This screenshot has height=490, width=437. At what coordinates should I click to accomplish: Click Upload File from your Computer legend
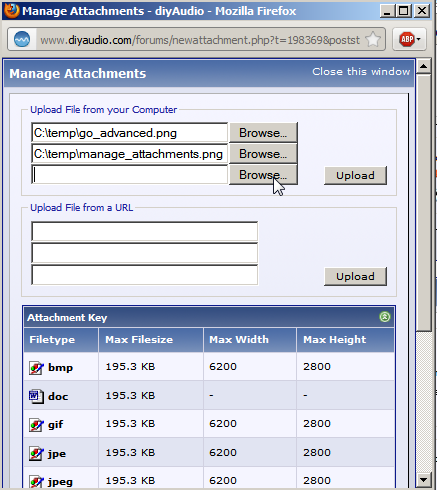click(103, 109)
